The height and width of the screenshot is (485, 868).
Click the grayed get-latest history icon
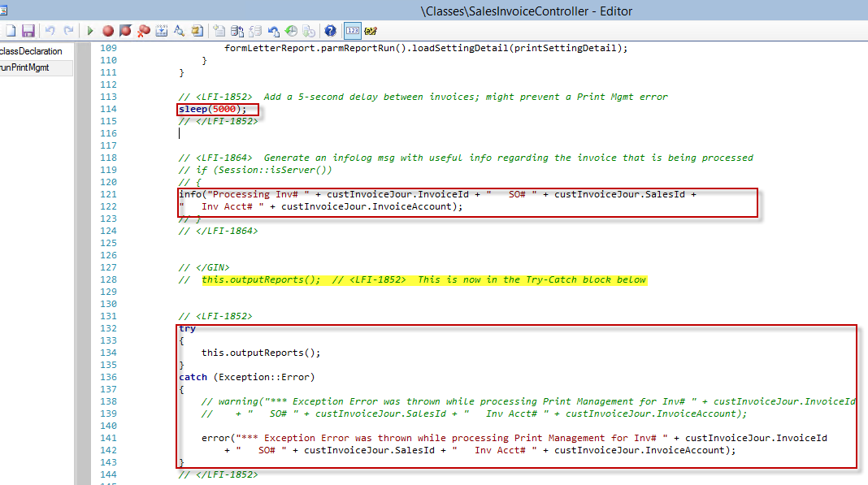click(309, 31)
